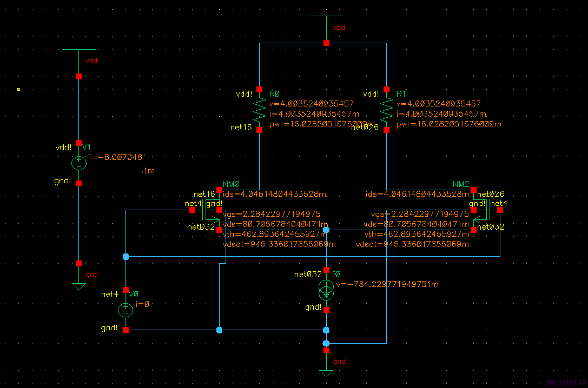Select the bottom center gnd triangle symbol

326,373
